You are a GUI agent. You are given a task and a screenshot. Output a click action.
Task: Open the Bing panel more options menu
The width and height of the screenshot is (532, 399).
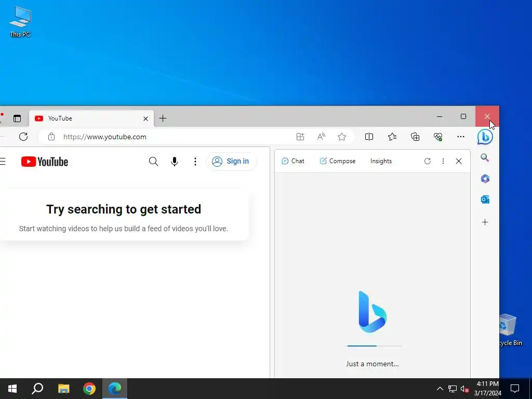pyautogui.click(x=443, y=161)
